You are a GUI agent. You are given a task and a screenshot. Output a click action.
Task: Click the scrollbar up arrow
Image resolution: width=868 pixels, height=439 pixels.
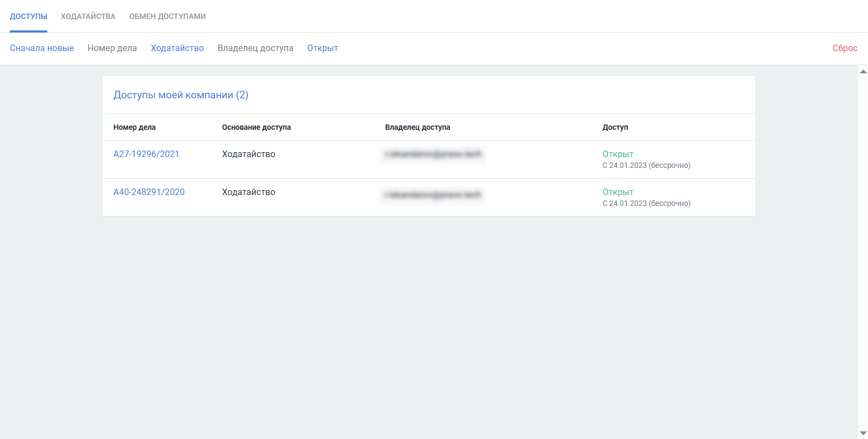tap(863, 72)
